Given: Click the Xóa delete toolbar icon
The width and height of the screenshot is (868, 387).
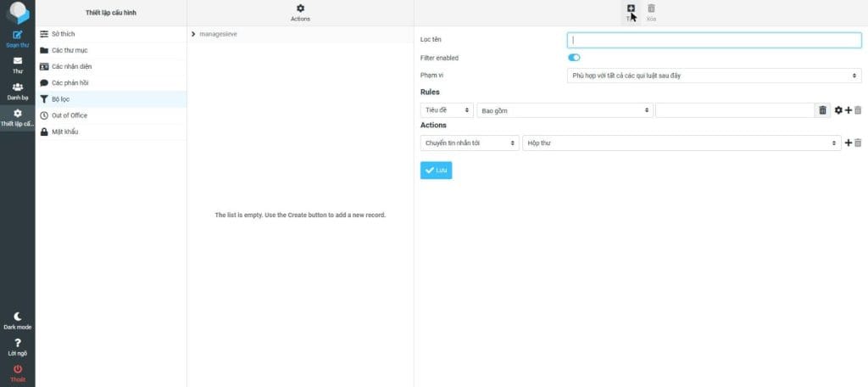Looking at the screenshot, I should pos(651,13).
